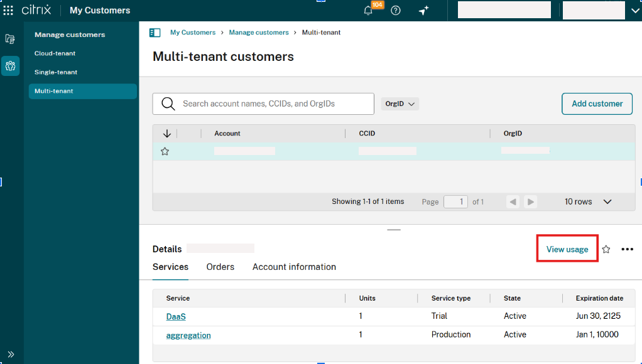This screenshot has width=642, height=364.
Task: Open the help question mark menu
Action: tap(396, 11)
